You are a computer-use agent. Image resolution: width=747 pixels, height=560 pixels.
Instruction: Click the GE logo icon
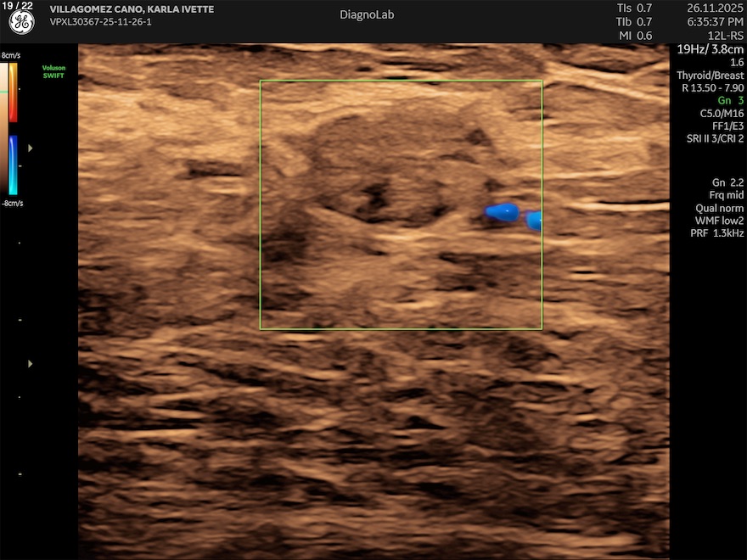coord(21,23)
